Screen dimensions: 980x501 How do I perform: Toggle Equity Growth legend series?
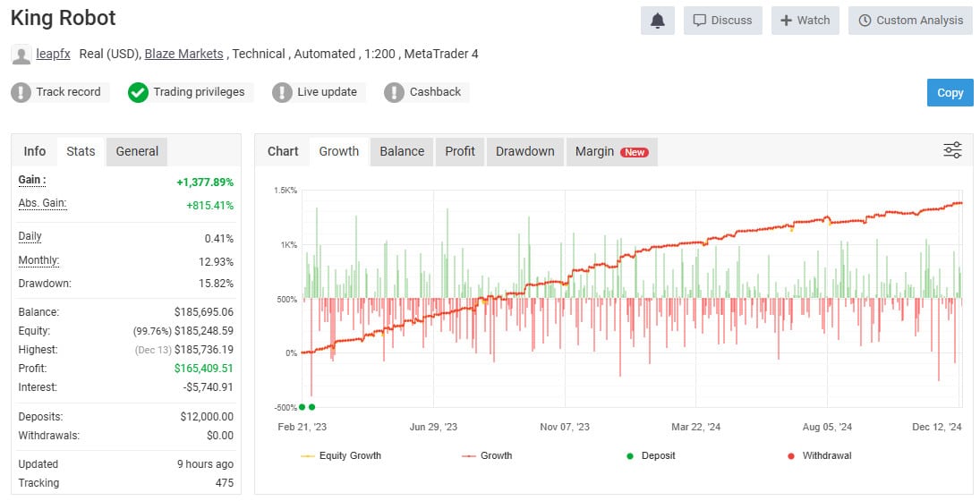pyautogui.click(x=341, y=455)
